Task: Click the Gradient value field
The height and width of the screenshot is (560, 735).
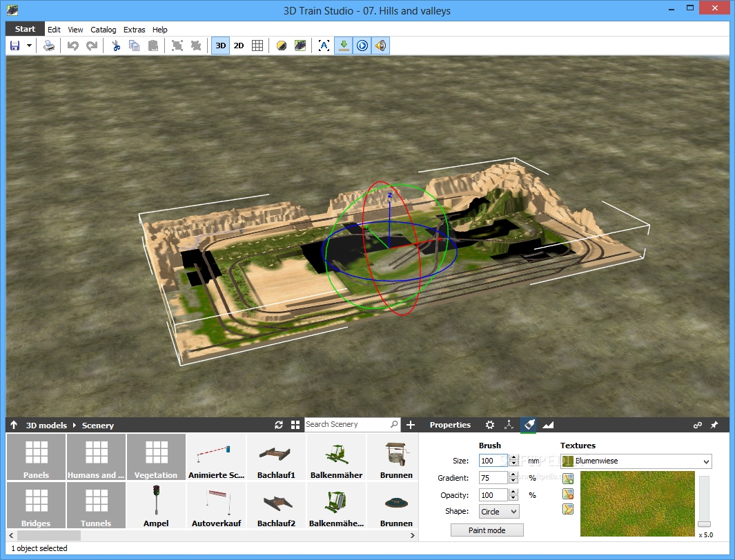Action: (x=493, y=478)
